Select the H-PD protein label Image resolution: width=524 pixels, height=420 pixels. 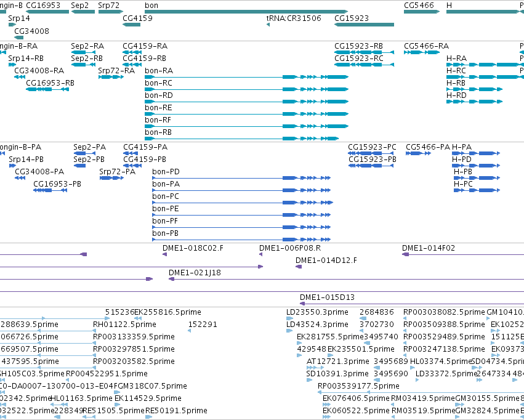point(462,160)
